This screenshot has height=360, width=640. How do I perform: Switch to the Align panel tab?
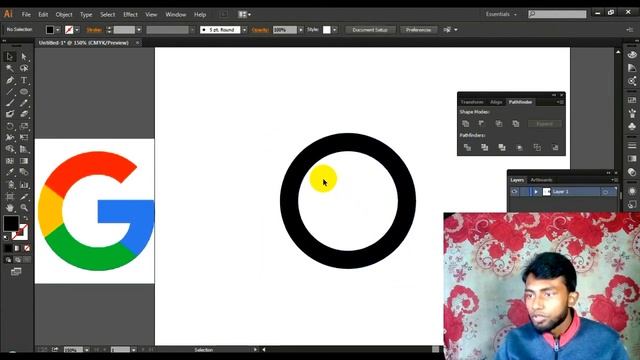tap(496, 102)
